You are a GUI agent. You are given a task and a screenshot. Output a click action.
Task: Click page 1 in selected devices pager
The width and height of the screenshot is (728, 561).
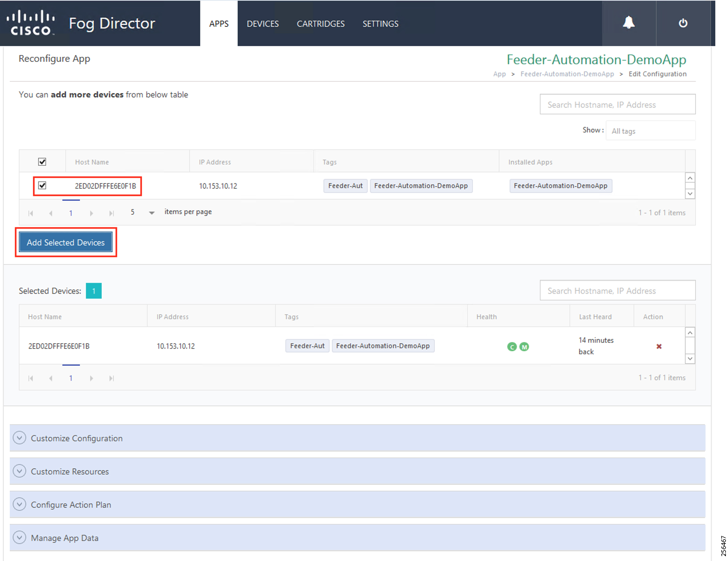tap(71, 378)
